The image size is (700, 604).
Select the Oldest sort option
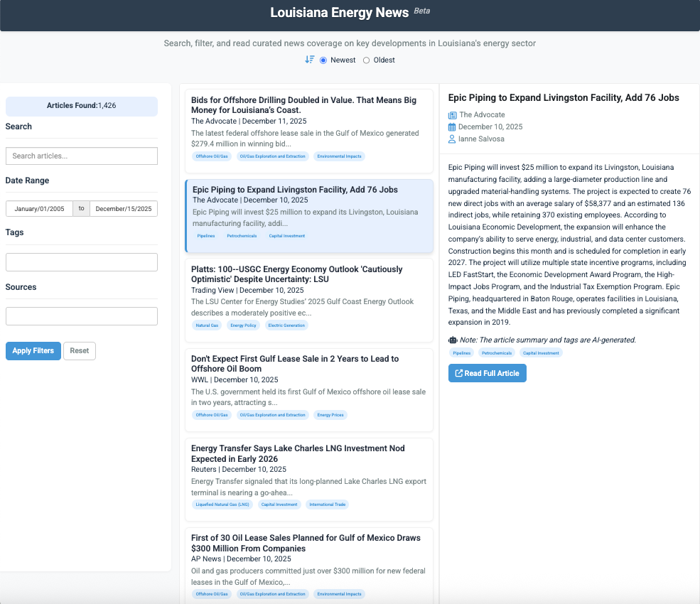367,60
